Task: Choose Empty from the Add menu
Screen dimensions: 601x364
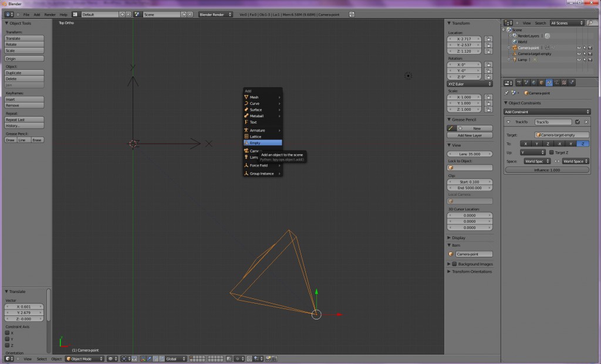Action: [255, 143]
